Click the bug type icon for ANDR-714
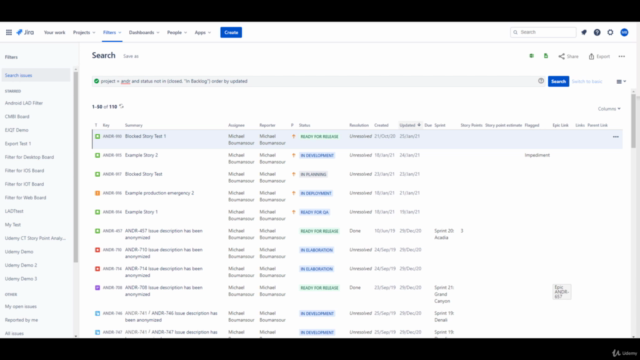 [x=98, y=269]
